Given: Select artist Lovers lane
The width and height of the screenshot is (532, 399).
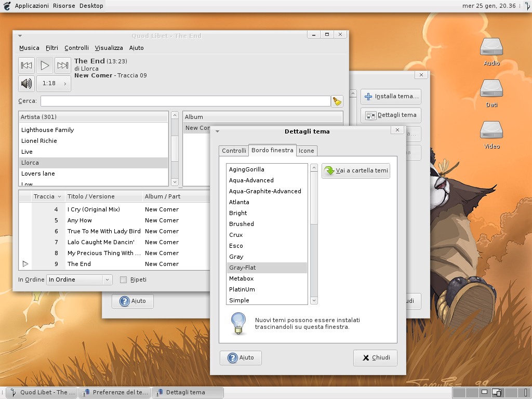Looking at the screenshot, I should pyautogui.click(x=94, y=174).
